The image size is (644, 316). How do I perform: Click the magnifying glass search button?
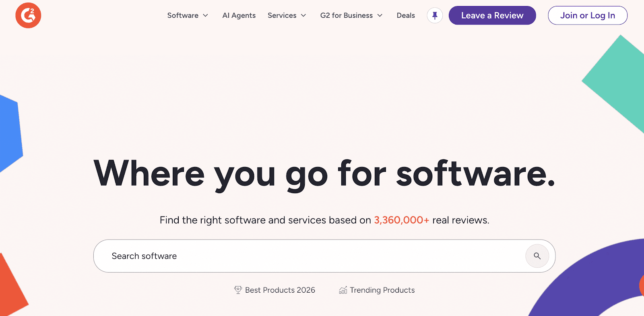537,256
